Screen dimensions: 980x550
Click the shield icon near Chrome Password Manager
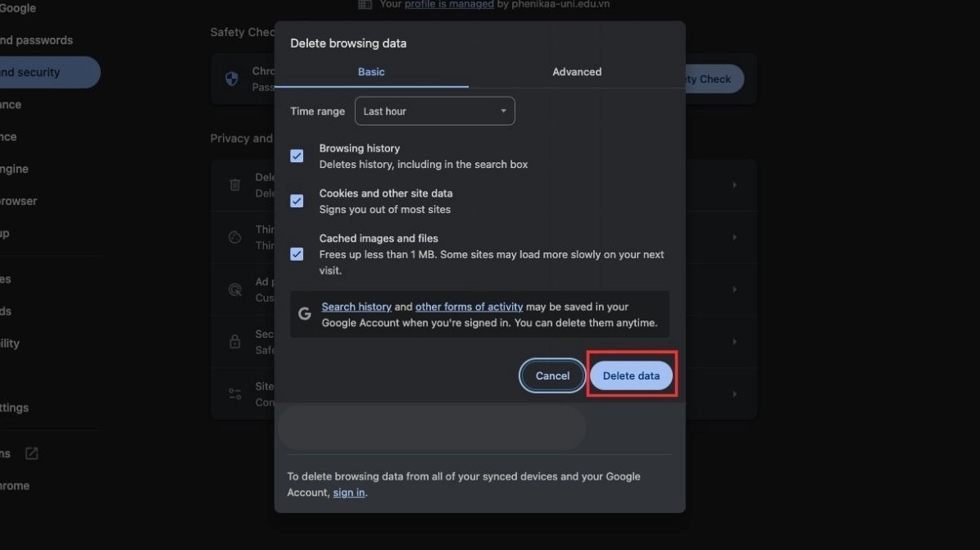point(231,79)
